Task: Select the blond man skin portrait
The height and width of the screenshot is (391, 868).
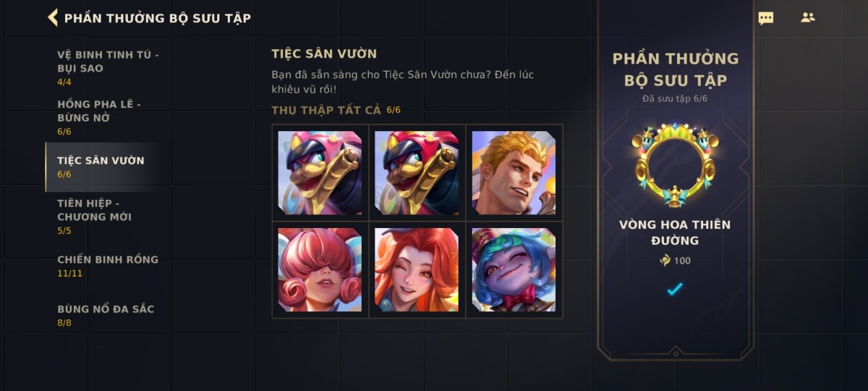Action: (x=514, y=173)
